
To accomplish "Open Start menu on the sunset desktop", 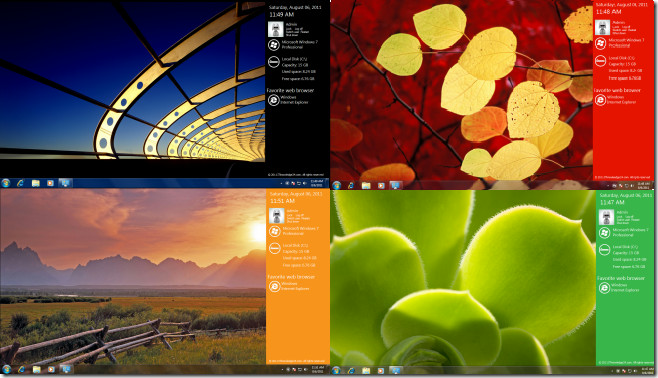I will [x=6, y=369].
